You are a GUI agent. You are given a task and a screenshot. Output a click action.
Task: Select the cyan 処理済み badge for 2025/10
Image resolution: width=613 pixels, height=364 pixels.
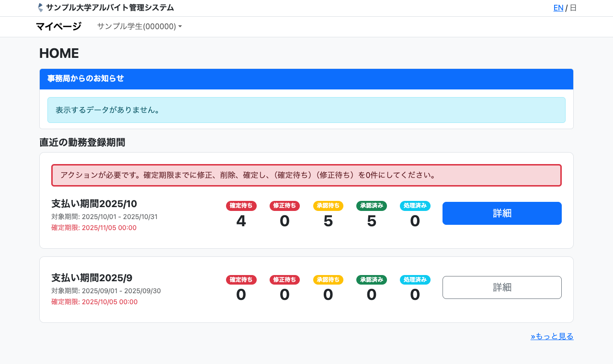pos(415,206)
